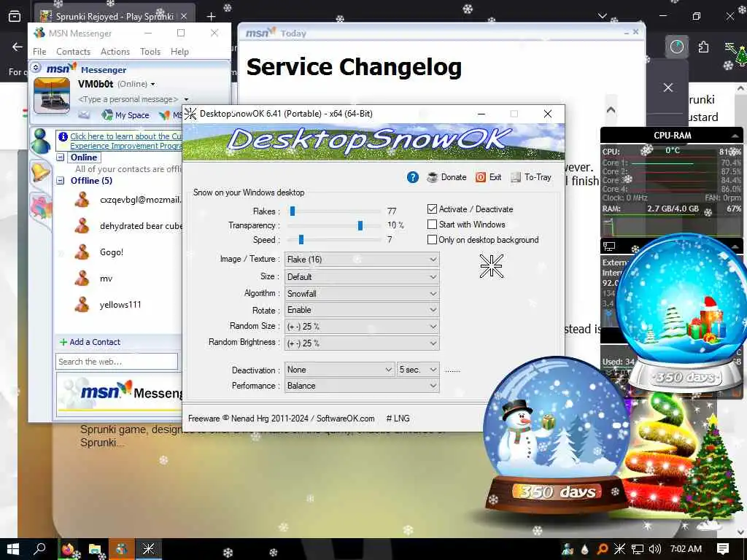The image size is (747, 560).
Task: Open the Windows Start button
Action: click(x=13, y=549)
